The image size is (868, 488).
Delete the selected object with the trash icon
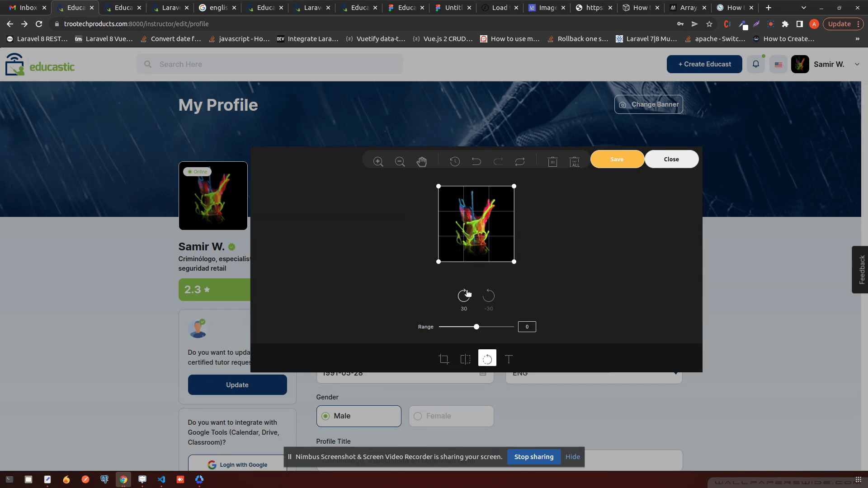552,161
